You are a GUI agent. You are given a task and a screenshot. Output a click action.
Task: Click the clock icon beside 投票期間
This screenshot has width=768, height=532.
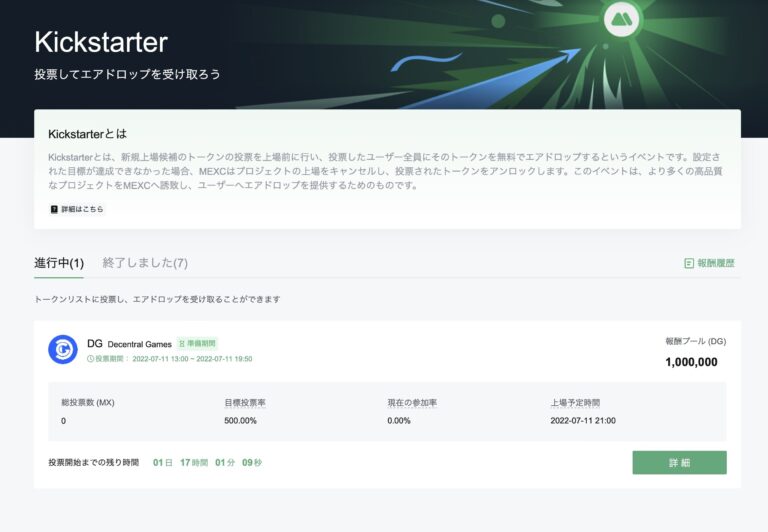click(90, 359)
